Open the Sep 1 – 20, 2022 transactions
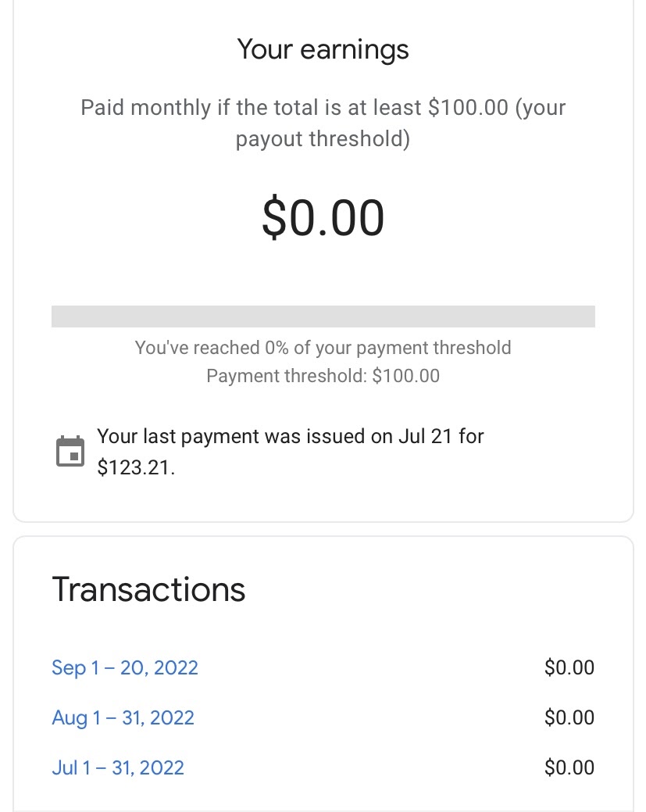Viewport: 646px width, 812px height. [125, 667]
